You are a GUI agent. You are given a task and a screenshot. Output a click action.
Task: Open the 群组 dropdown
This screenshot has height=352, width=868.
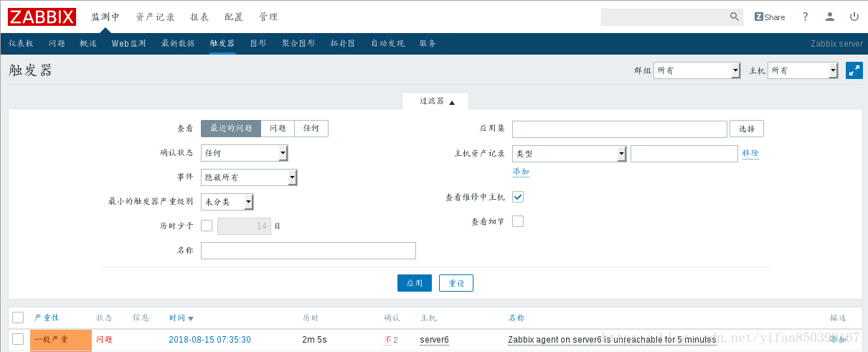(x=697, y=70)
